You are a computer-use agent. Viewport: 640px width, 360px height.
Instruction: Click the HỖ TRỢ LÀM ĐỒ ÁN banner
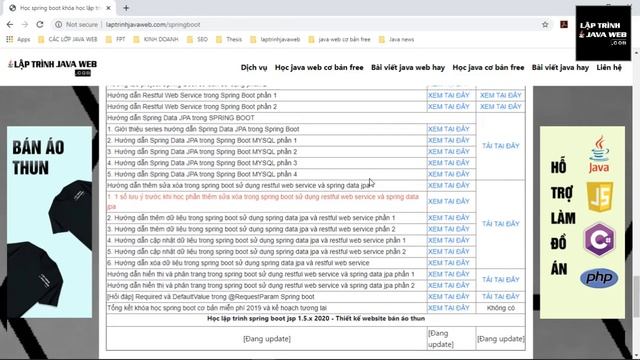(x=582, y=222)
